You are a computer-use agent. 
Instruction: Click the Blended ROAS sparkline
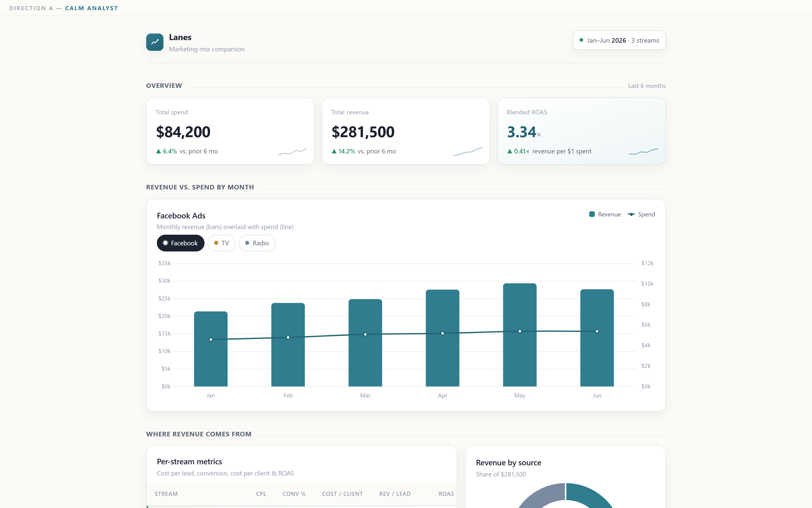643,152
